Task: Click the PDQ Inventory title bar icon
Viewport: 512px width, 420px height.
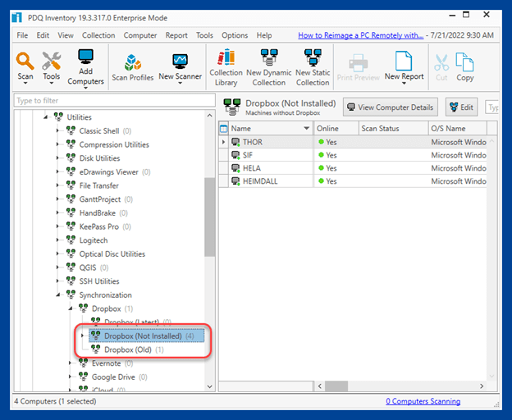Action: [17, 17]
